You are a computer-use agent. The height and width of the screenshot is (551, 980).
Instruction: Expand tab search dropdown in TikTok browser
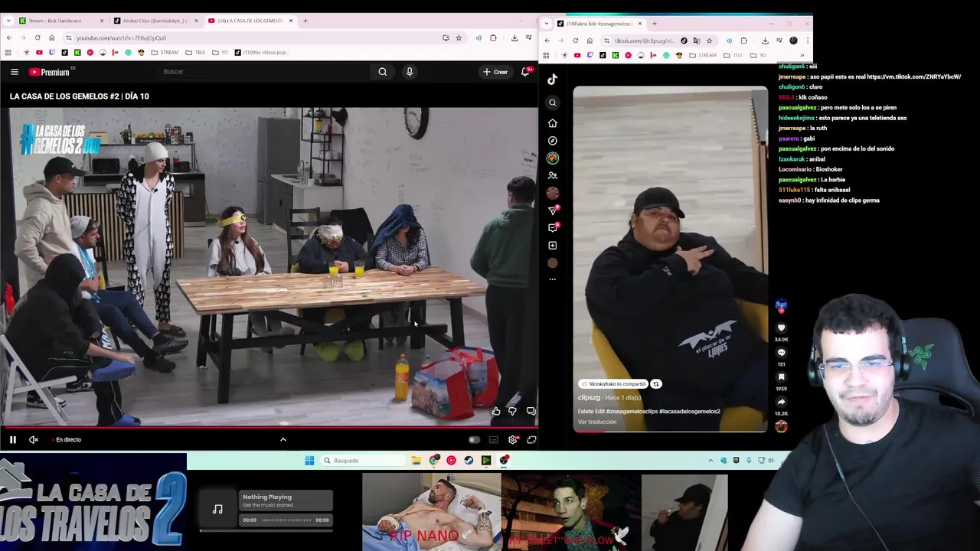pos(547,24)
